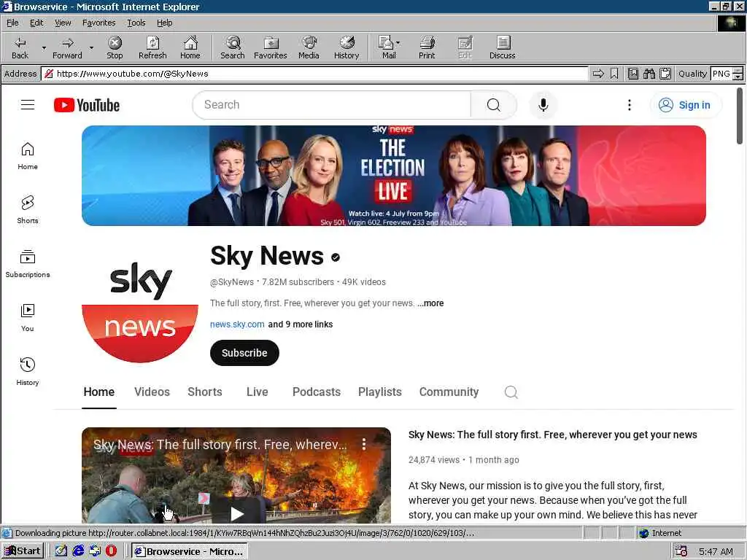Click the bookmark ribbon icon in address bar
Viewport: 747px width, 560px height.
[614, 74]
